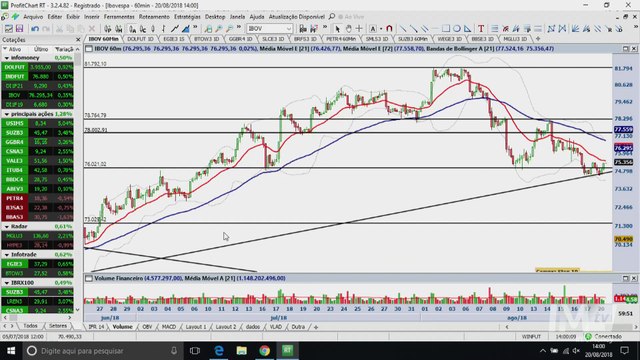Click the zoom out magnifier icon
The height and width of the screenshot is (360, 640).
pyautogui.click(x=229, y=29)
